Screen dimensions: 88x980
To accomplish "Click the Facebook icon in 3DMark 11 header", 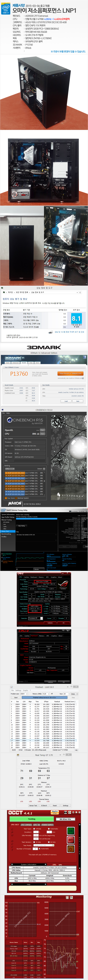I will click(85, 357).
